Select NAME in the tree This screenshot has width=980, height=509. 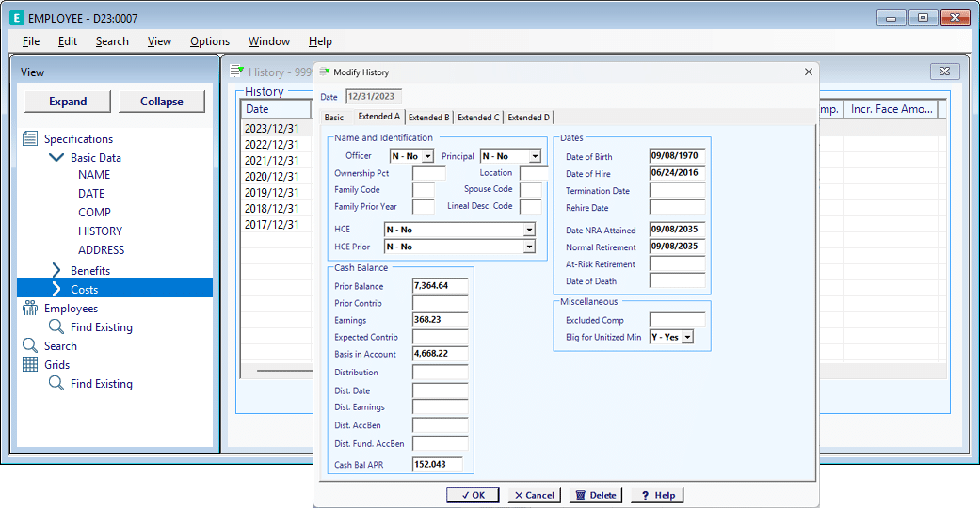[x=94, y=175]
